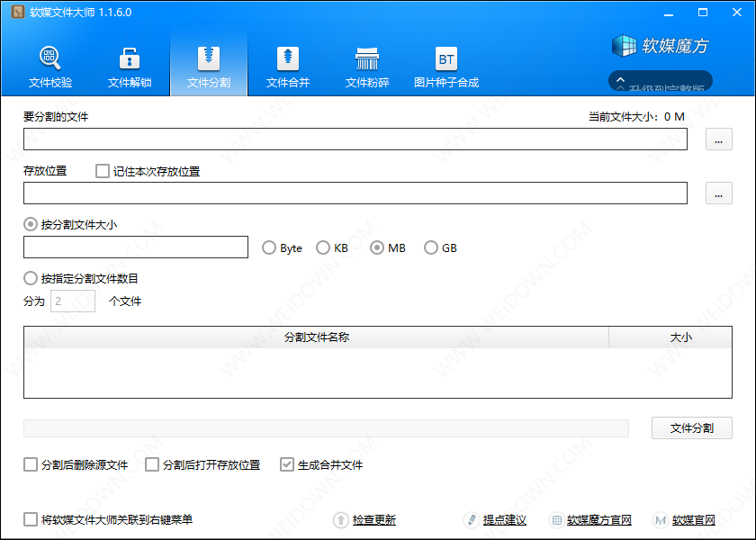Open the 提点建议 link
Screen dimensions: 756x540
504,520
